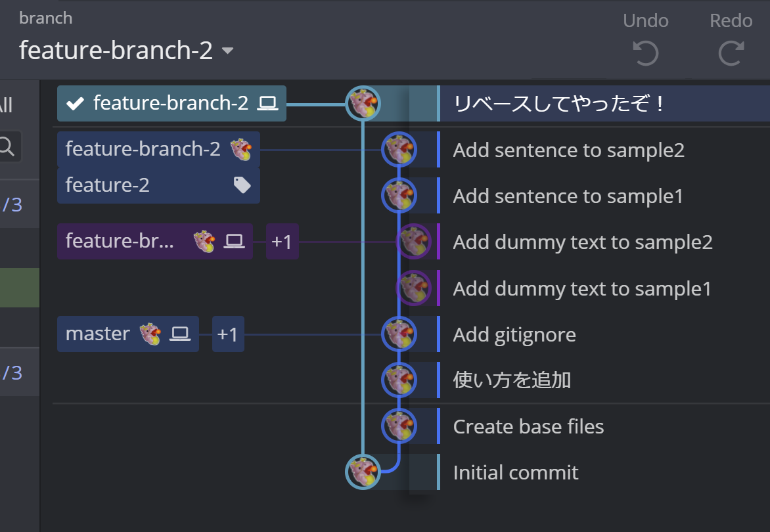Open the feature-branch-2 branch dropdown arrow
The height and width of the screenshot is (532, 770).
(x=228, y=51)
